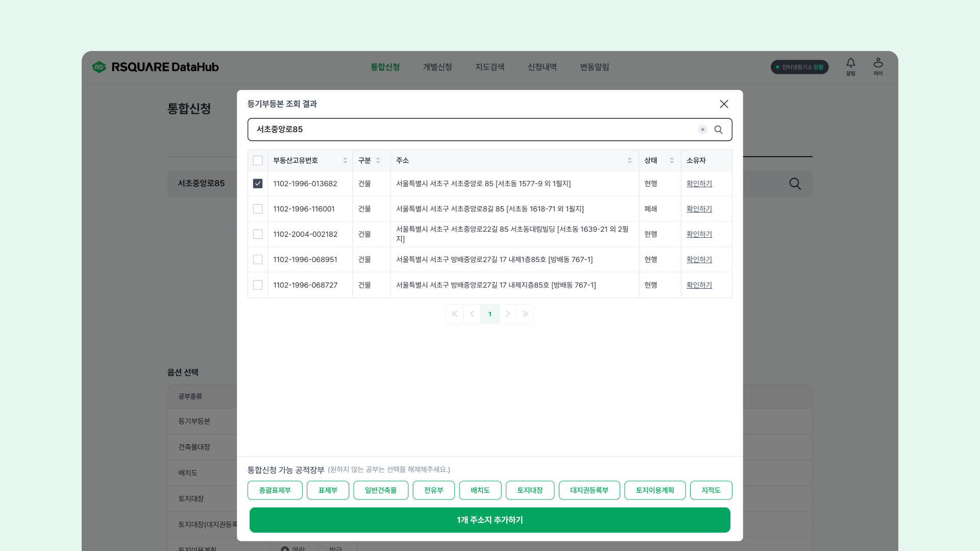This screenshot has width=980, height=551.
Task: Click the 1개 주소지 추가하기 button
Action: 489,520
